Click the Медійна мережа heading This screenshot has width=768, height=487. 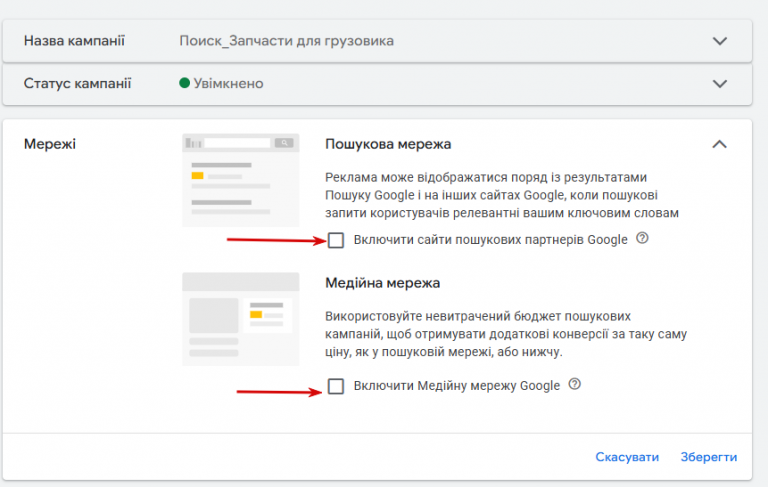[x=383, y=283]
